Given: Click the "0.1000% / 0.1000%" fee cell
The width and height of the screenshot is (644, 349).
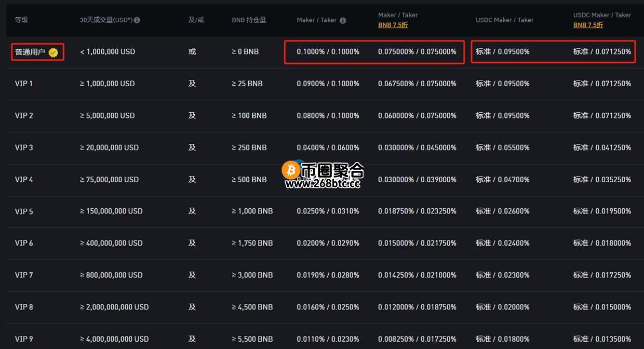Looking at the screenshot, I should [x=328, y=52].
